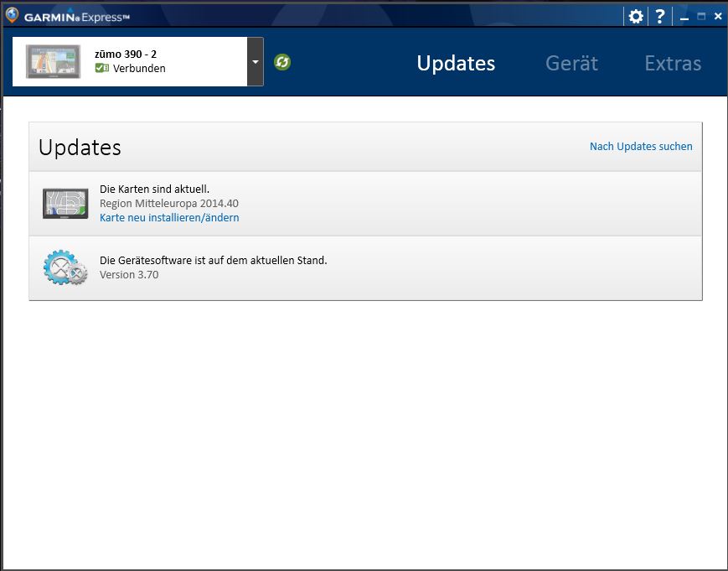Click the question mark help icon
728x571 pixels.
[x=660, y=16]
